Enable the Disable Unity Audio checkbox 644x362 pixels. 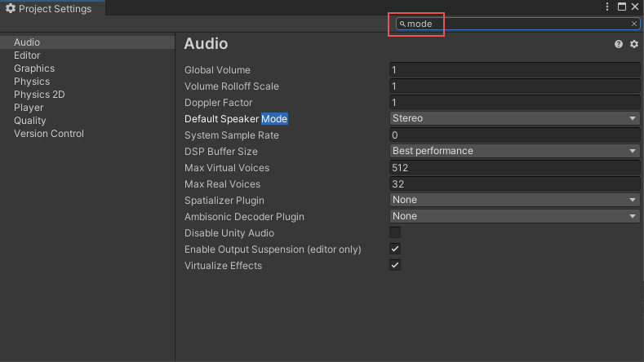[395, 233]
